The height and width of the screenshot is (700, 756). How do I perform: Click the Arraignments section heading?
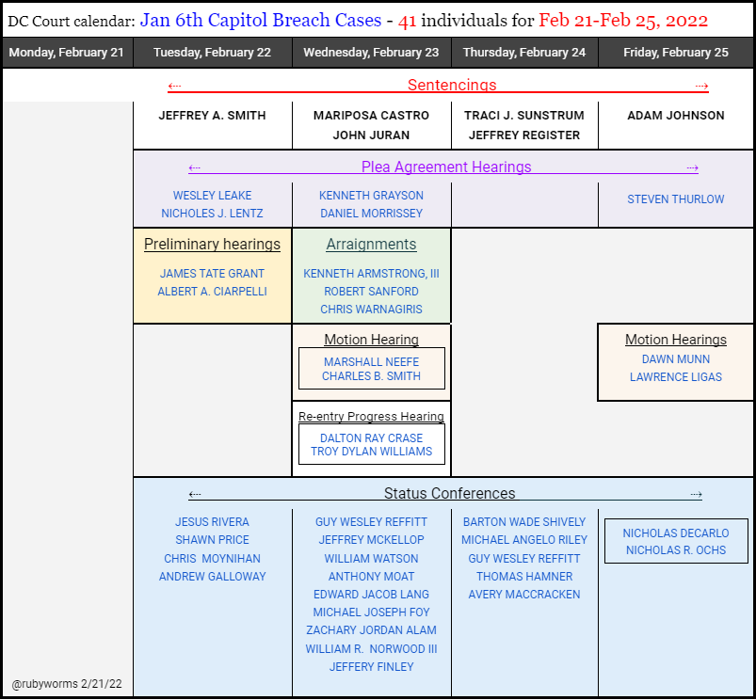(x=371, y=244)
